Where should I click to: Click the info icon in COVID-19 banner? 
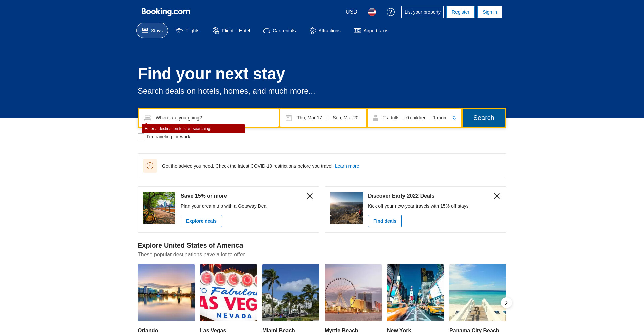tap(150, 166)
